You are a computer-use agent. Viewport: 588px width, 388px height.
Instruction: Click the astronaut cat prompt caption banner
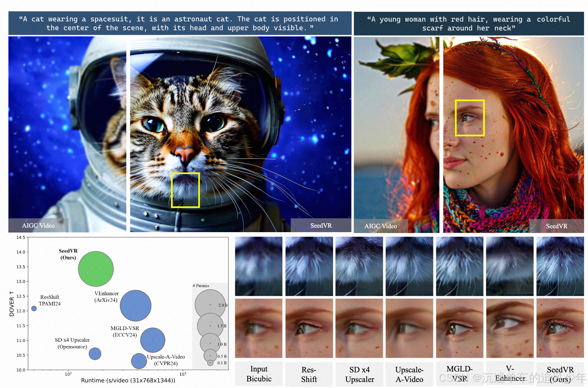pos(180,23)
